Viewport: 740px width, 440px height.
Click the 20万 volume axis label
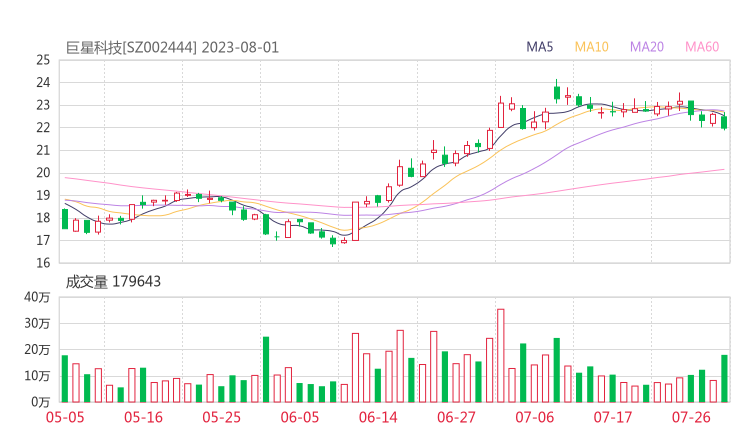click(x=37, y=350)
